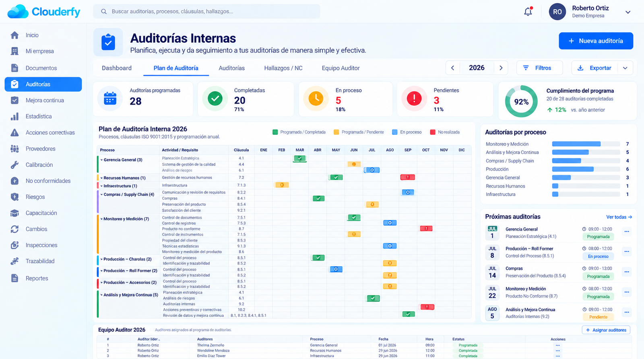Click blue marker in Roll Former Control del proceso row
Viewport: 644px width, 359px height.
336,269
